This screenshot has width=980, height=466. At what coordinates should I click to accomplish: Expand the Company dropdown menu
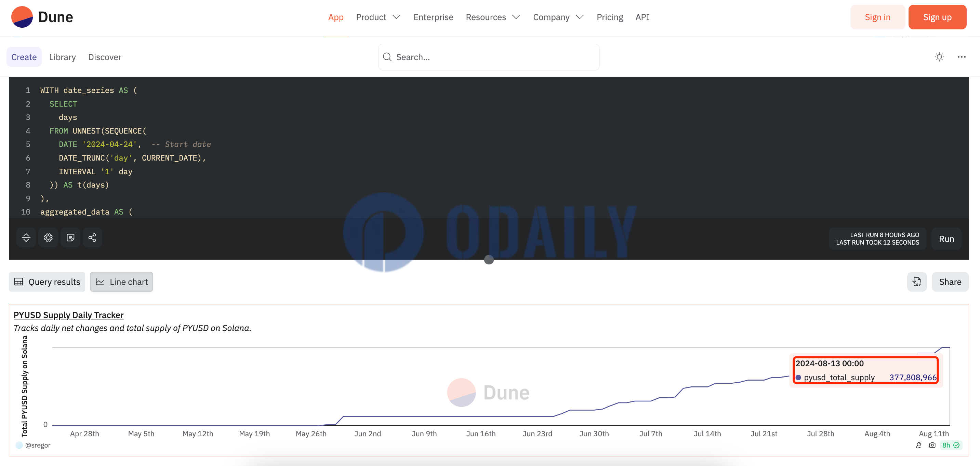tap(558, 17)
